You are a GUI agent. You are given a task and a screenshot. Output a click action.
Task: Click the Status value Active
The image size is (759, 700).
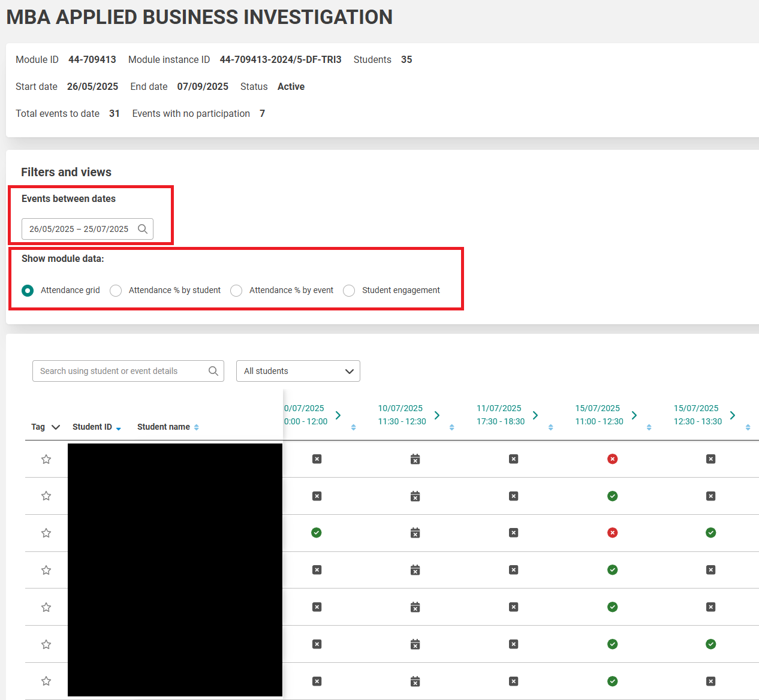point(291,86)
